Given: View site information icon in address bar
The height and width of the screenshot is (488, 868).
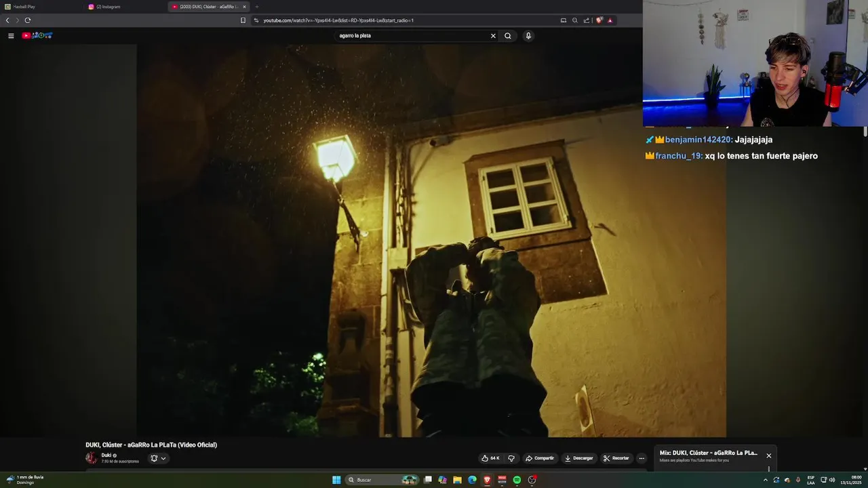Looking at the screenshot, I should [x=256, y=20].
